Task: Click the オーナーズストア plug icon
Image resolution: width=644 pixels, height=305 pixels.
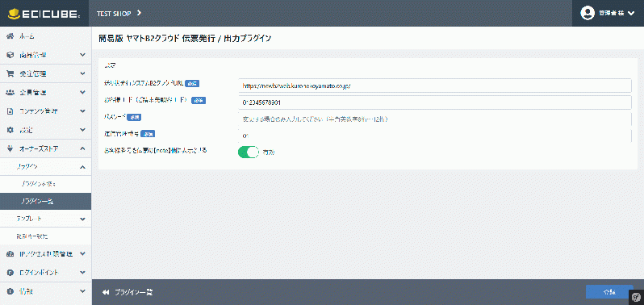Action: [x=10, y=148]
